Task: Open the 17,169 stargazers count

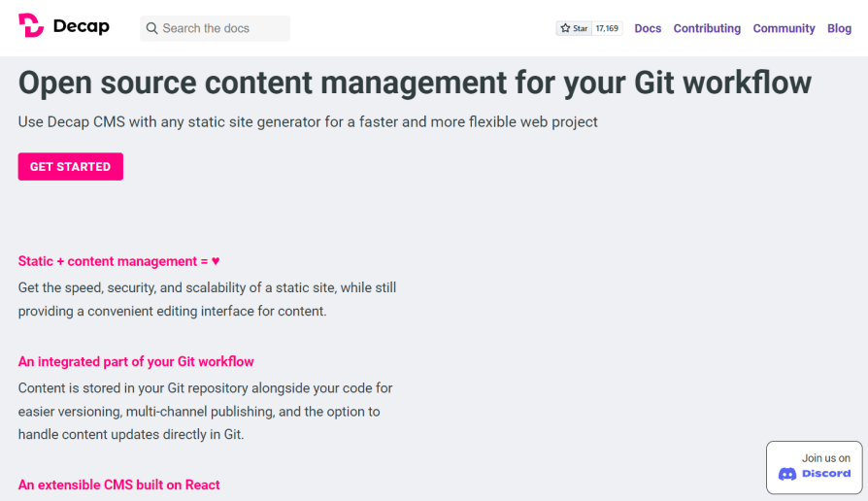Action: (x=607, y=28)
